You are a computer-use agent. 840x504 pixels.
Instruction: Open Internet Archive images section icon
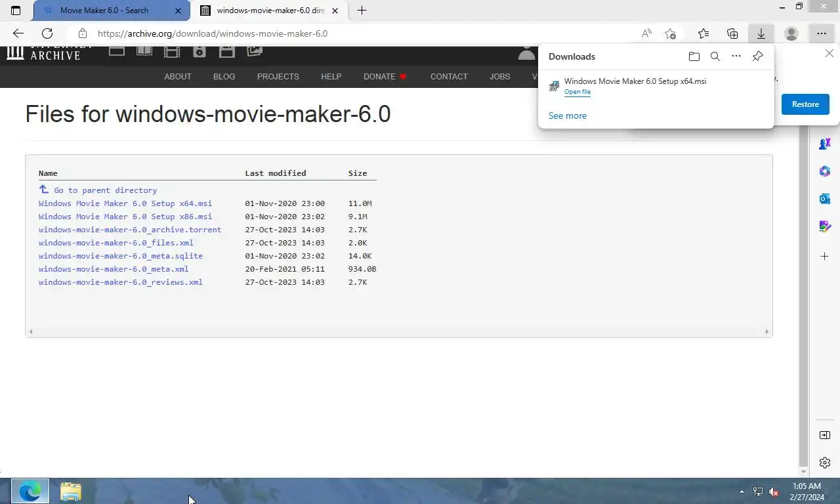click(255, 51)
